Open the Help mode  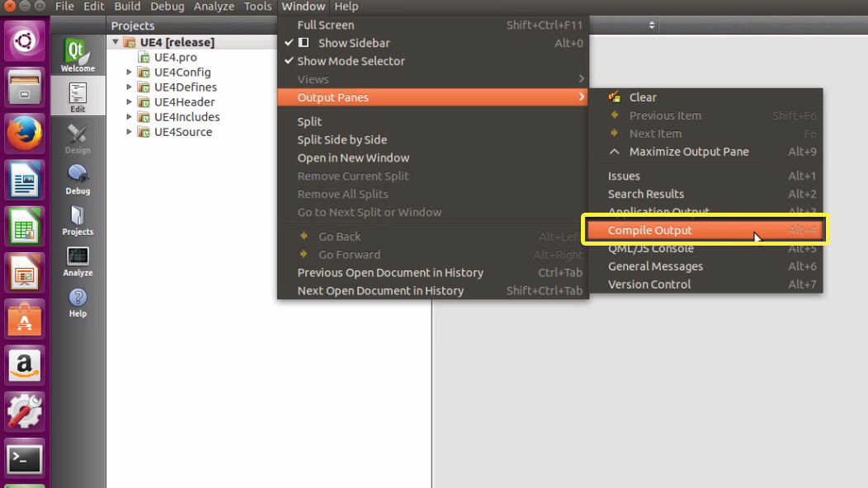pos(78,302)
